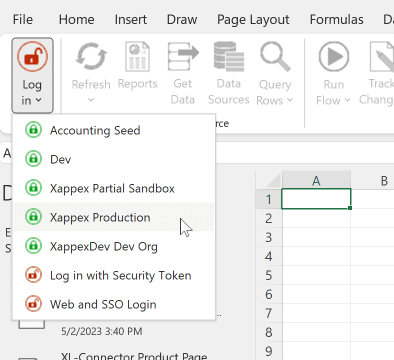Click the 5/2/2023 3:40 PM date text
394x360 pixels.
tap(102, 331)
